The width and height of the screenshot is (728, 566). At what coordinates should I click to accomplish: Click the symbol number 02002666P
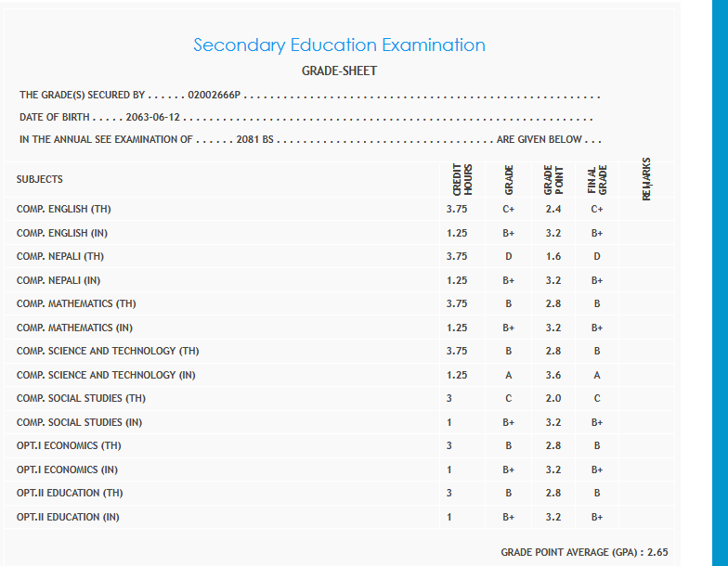[x=214, y=95]
